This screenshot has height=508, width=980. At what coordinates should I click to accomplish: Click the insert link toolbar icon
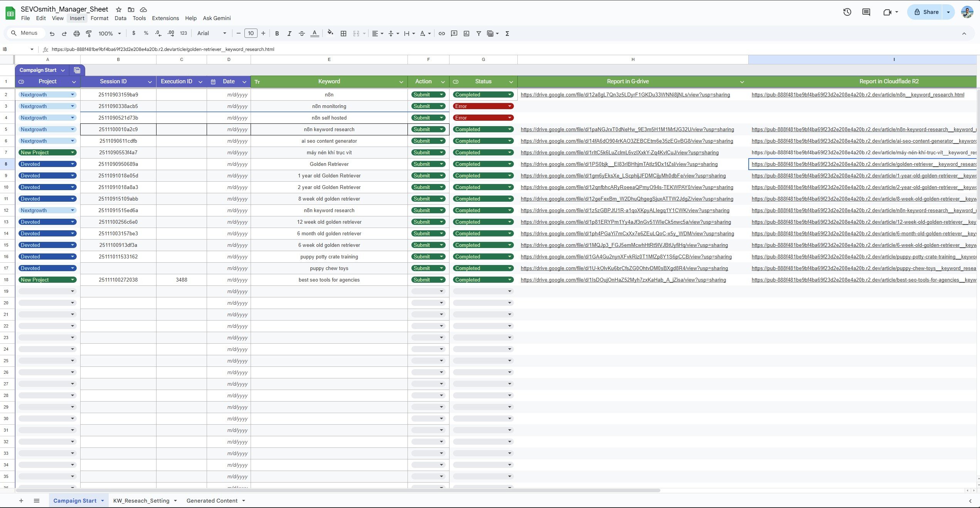pyautogui.click(x=442, y=34)
